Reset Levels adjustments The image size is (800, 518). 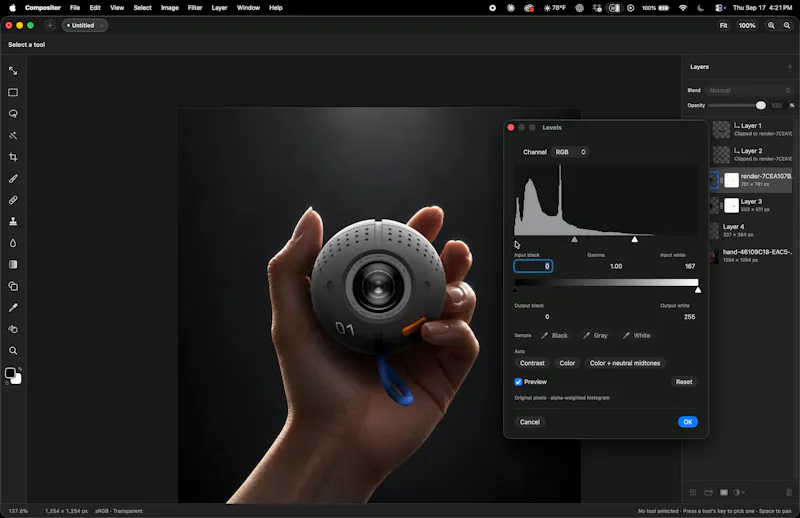click(x=684, y=382)
